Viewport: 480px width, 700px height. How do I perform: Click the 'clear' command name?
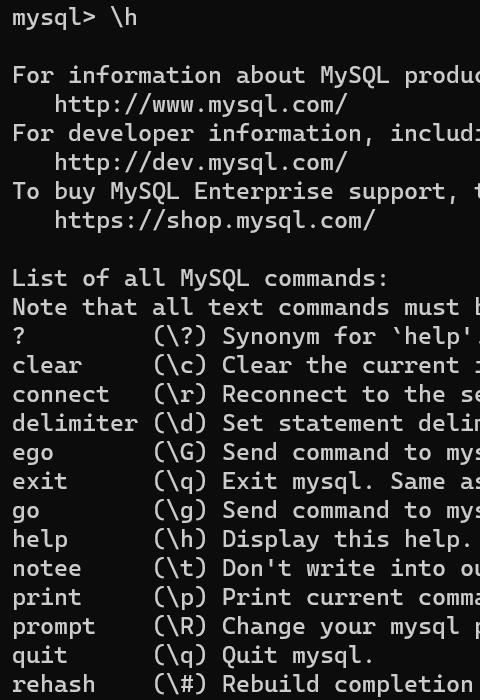[x=47, y=366]
